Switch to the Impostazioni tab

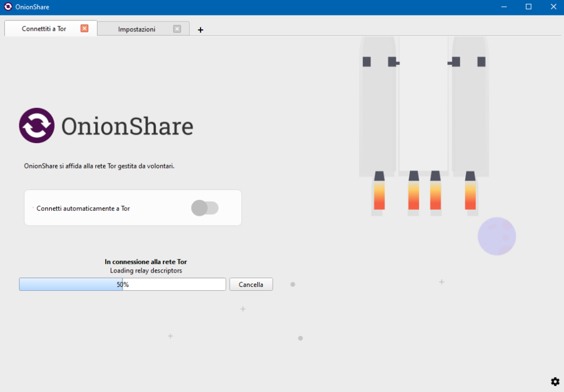(x=137, y=29)
